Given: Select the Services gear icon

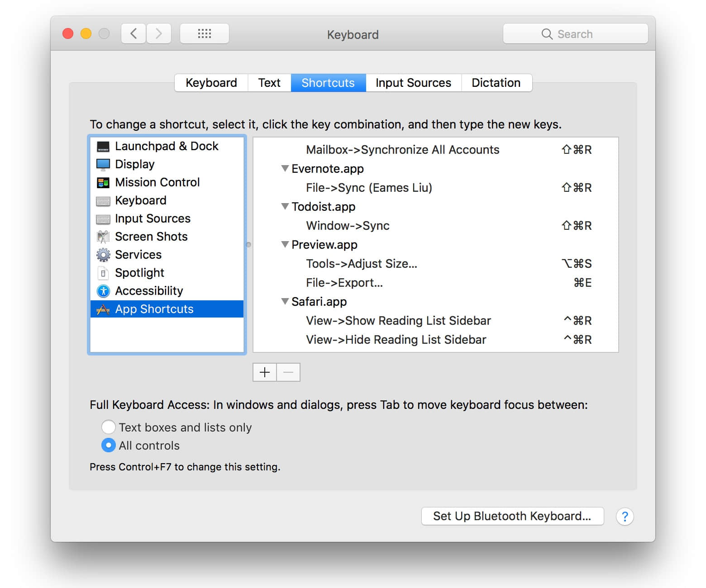Looking at the screenshot, I should pos(103,255).
